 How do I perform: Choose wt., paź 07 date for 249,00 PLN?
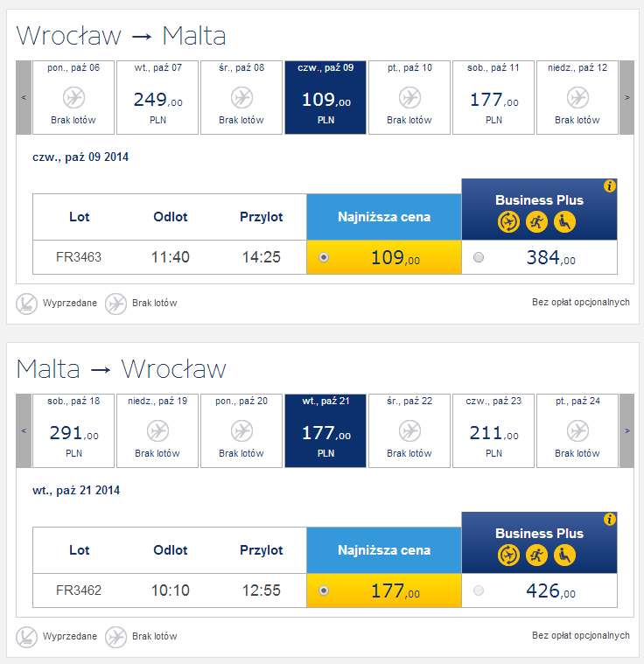[157, 97]
